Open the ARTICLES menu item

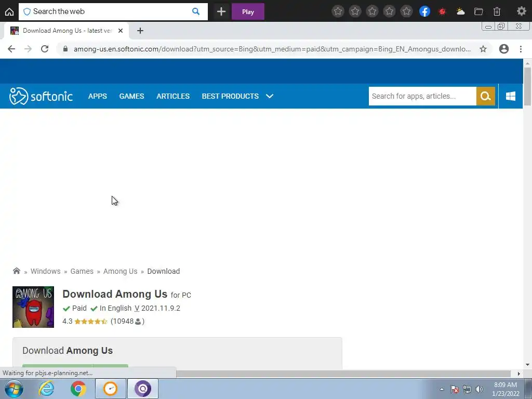pyautogui.click(x=173, y=96)
